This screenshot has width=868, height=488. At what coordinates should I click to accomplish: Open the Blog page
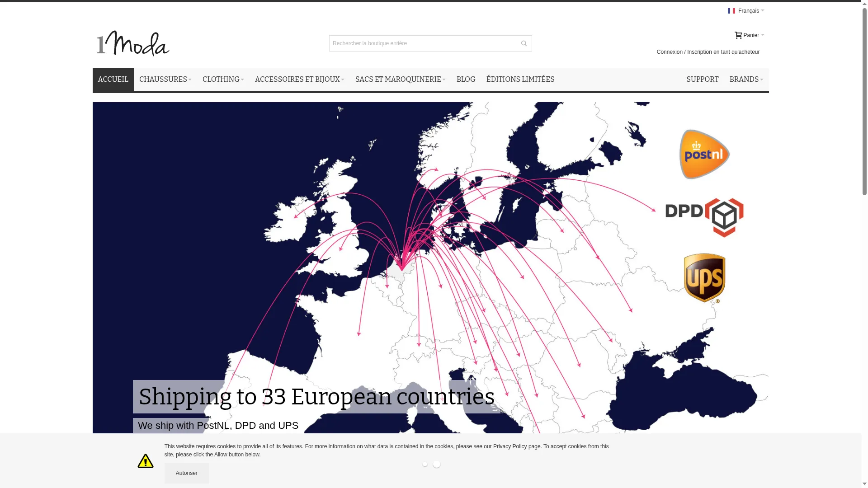[466, 80]
